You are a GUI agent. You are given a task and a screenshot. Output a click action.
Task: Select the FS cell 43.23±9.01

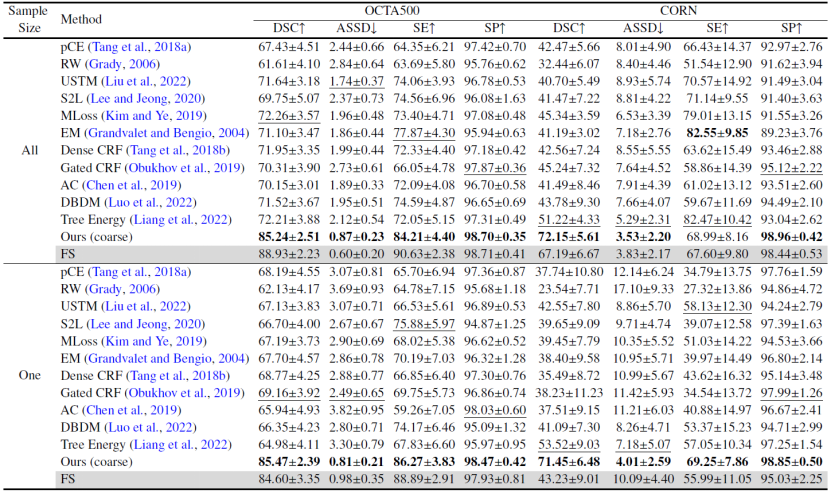tap(569, 479)
